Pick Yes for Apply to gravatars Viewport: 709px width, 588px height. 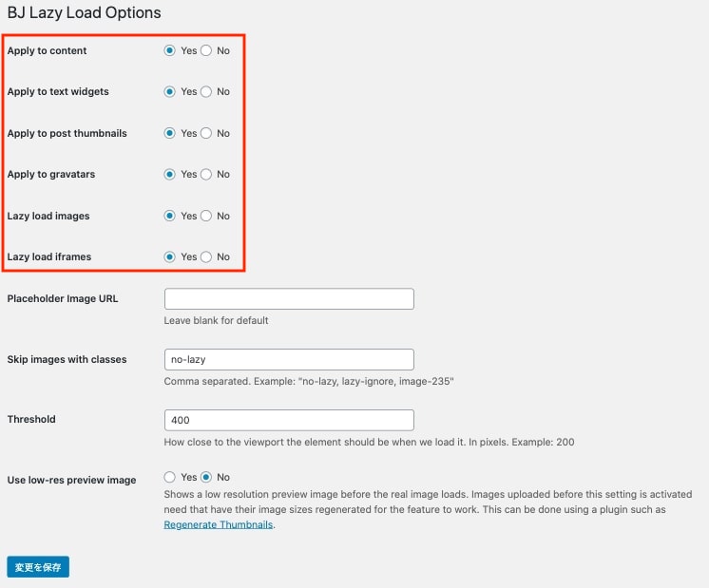pyautogui.click(x=170, y=175)
